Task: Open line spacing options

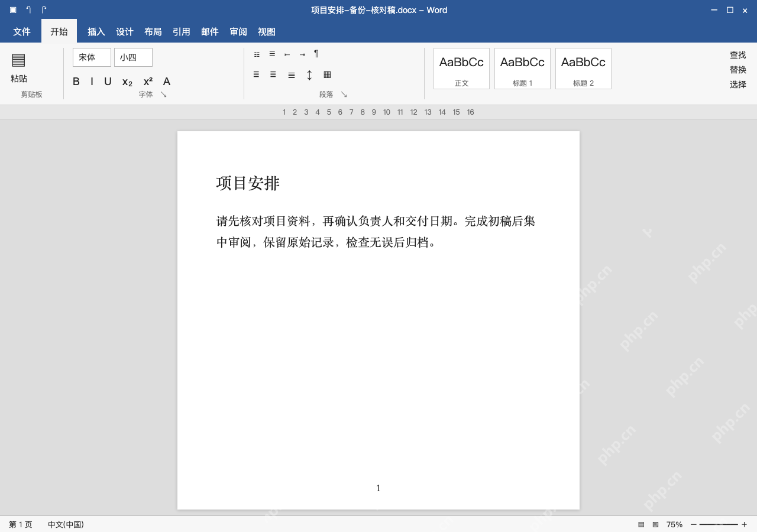Action: [x=309, y=75]
